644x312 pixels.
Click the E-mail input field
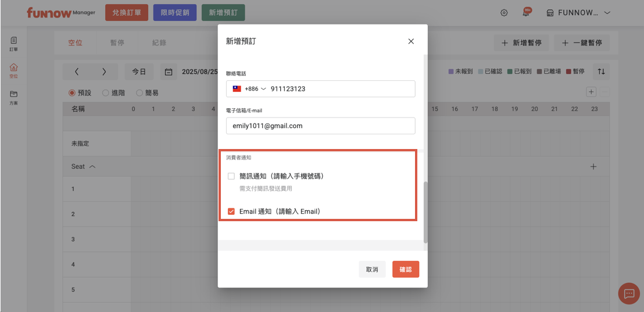pos(321,126)
